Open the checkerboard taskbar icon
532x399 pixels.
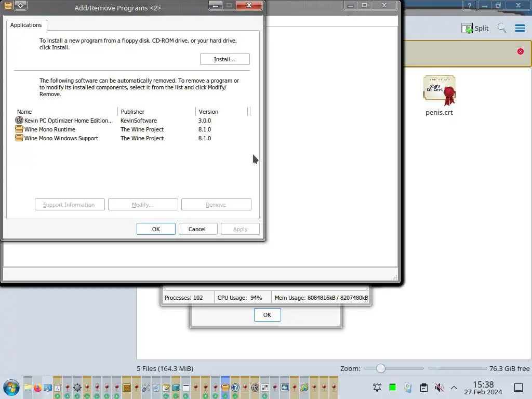pyautogui.click(x=265, y=388)
